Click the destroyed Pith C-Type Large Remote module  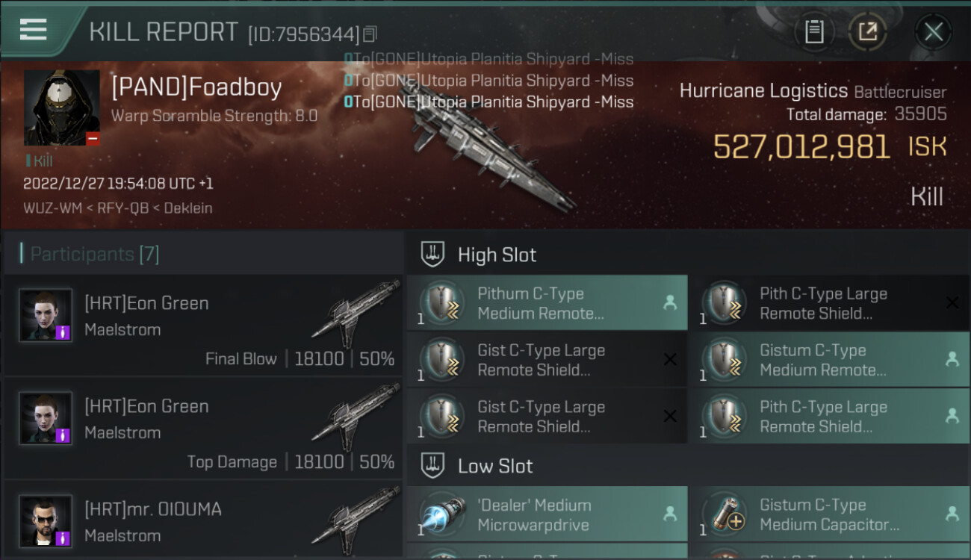829,303
